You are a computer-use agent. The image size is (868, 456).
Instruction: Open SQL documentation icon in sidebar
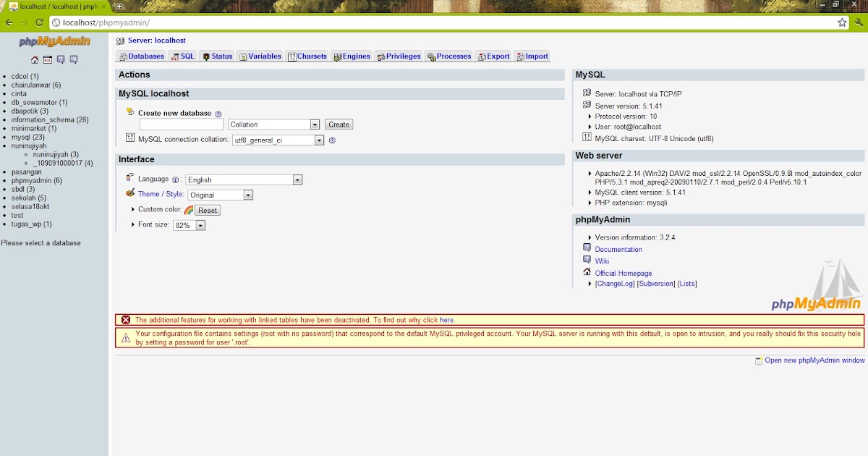[74, 60]
